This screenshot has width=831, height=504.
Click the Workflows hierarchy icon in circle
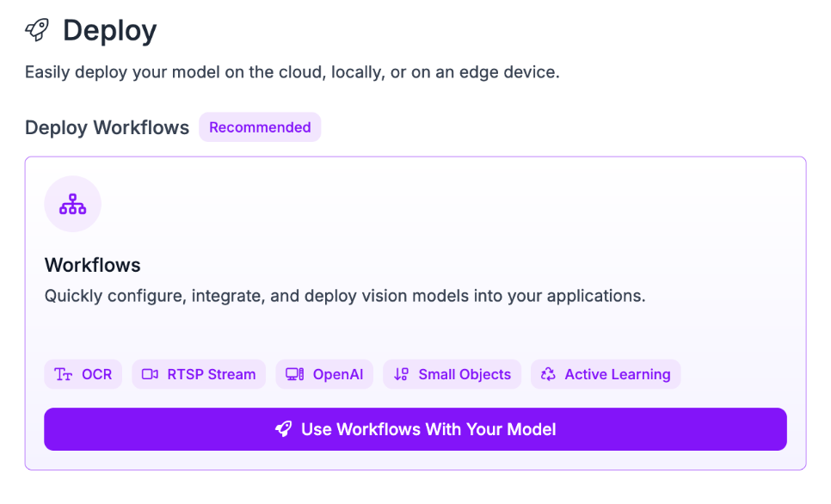72,205
